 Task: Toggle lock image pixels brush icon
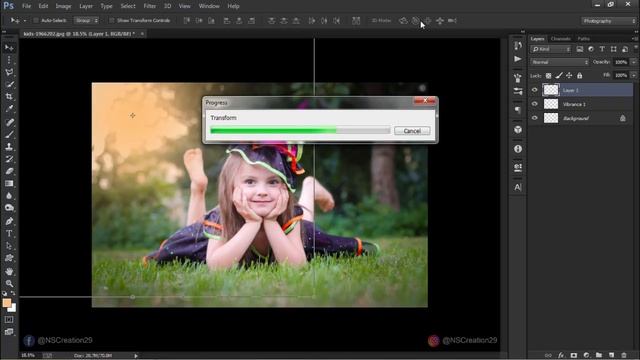click(x=559, y=76)
